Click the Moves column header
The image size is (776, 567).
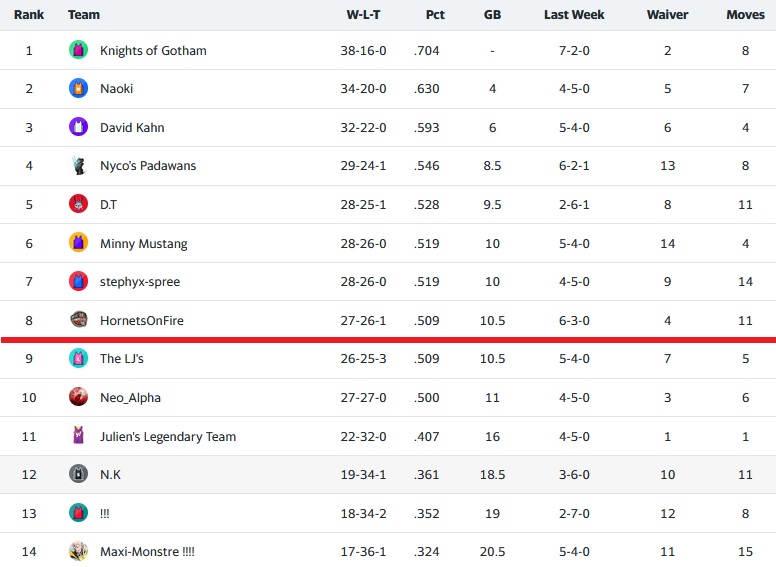tap(745, 15)
